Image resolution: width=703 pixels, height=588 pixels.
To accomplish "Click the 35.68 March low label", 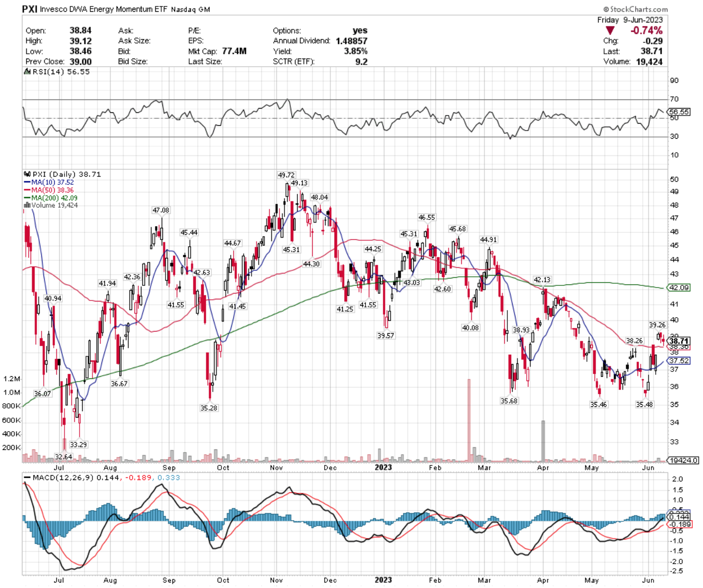I will click(509, 400).
